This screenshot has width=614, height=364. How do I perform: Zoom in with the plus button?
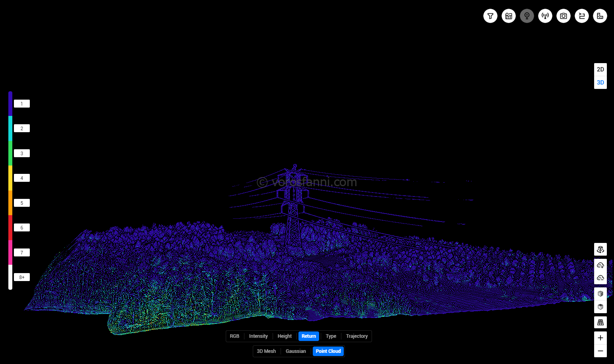[600, 338]
